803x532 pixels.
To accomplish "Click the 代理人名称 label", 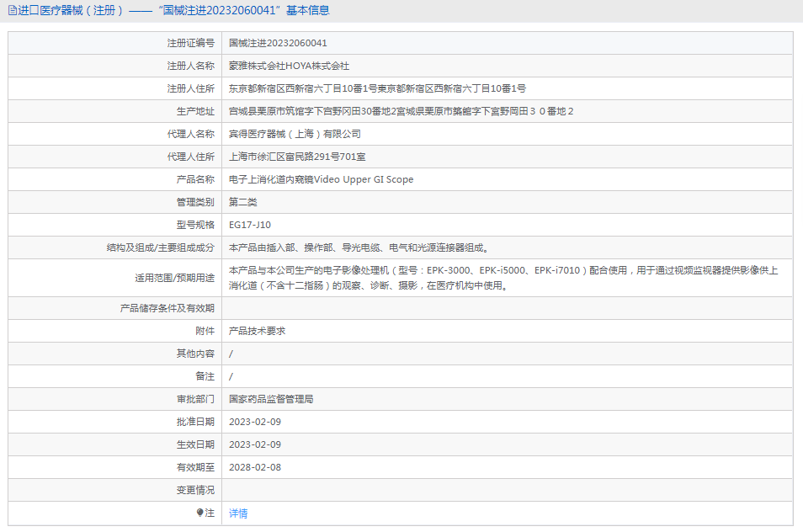I will tap(190, 134).
